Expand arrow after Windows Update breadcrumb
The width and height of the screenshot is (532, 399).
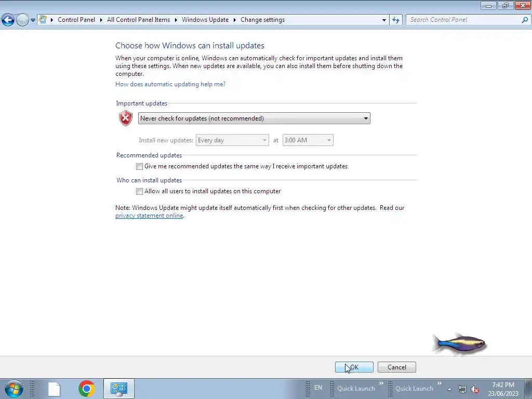234,20
